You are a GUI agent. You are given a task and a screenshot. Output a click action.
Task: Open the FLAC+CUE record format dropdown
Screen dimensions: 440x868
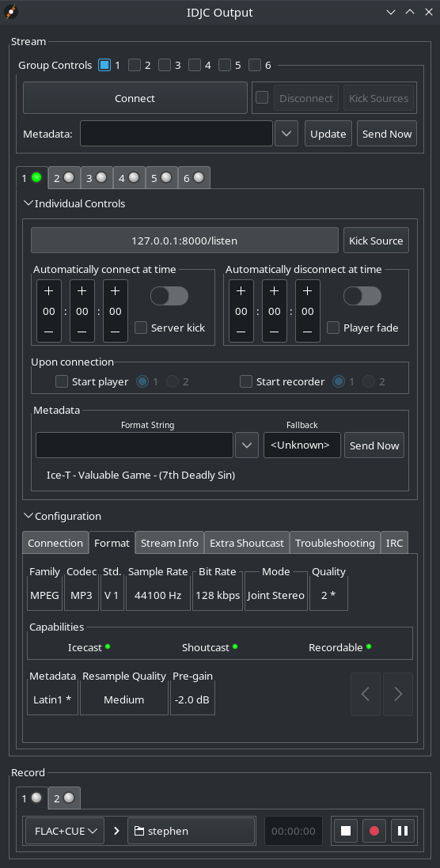click(x=65, y=830)
